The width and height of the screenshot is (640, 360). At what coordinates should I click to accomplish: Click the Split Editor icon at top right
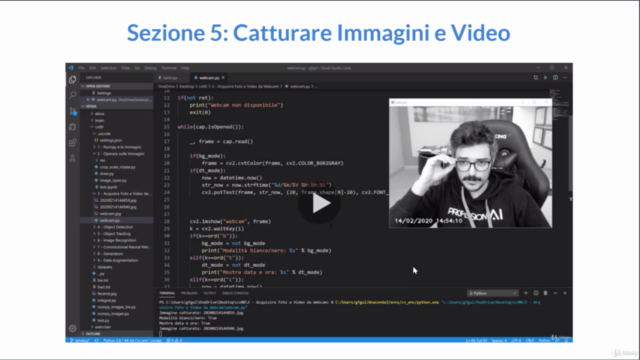tap(556, 78)
